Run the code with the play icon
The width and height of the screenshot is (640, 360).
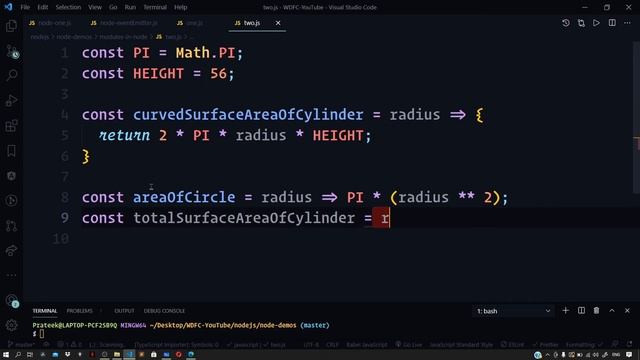tap(596, 23)
